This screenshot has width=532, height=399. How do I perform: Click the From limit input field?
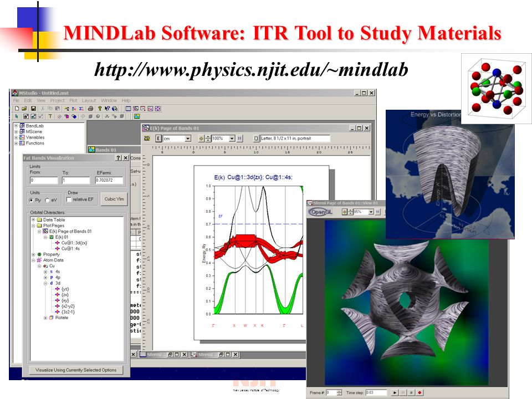click(44, 180)
